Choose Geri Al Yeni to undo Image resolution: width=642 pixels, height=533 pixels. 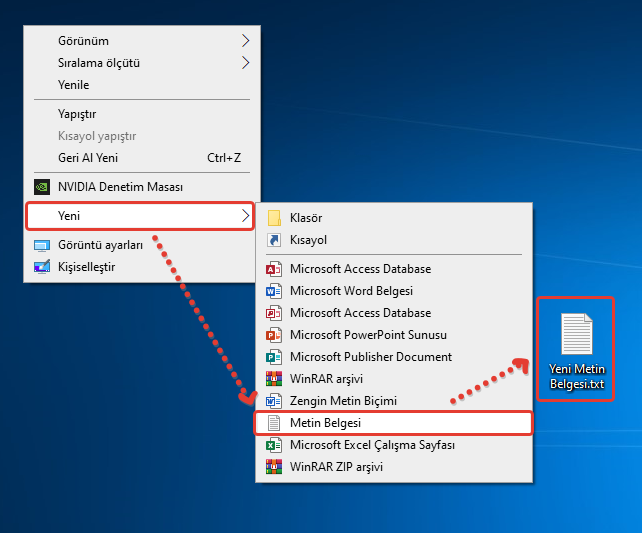point(88,158)
